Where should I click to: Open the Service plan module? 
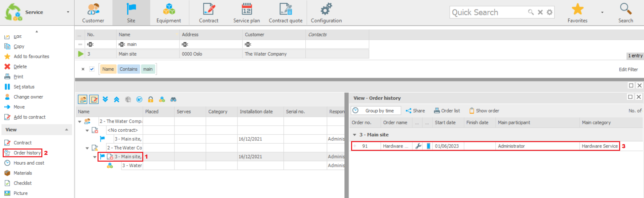247,13
